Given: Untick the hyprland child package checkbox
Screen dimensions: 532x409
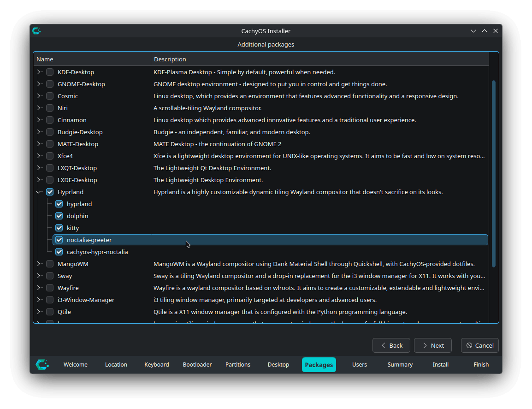Looking at the screenshot, I should tap(59, 204).
